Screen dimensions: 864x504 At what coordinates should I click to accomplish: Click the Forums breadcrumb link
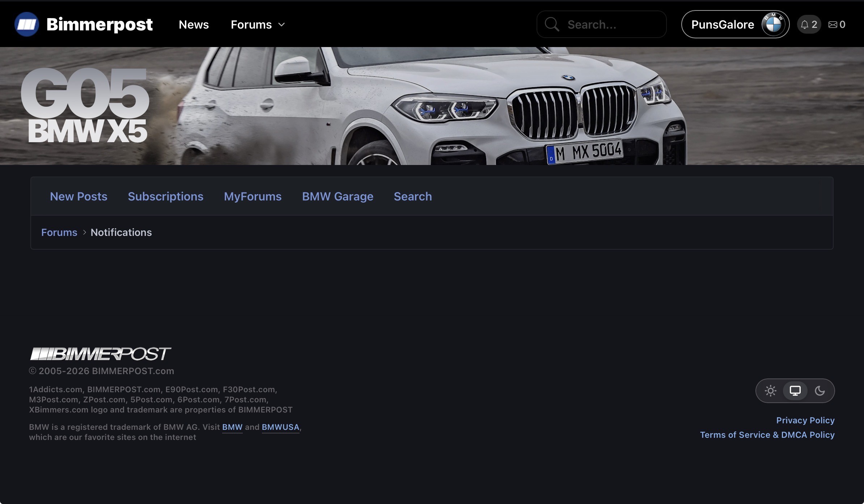[x=59, y=232]
